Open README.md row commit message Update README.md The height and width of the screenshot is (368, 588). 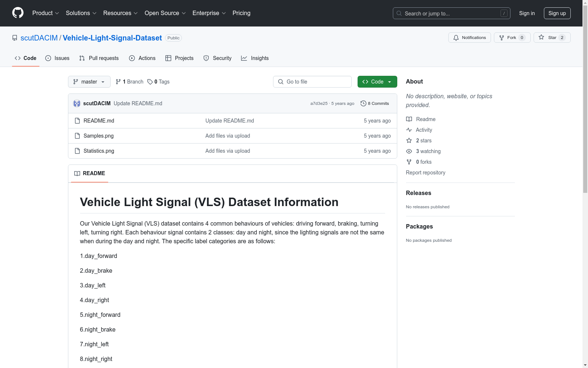[x=230, y=121]
